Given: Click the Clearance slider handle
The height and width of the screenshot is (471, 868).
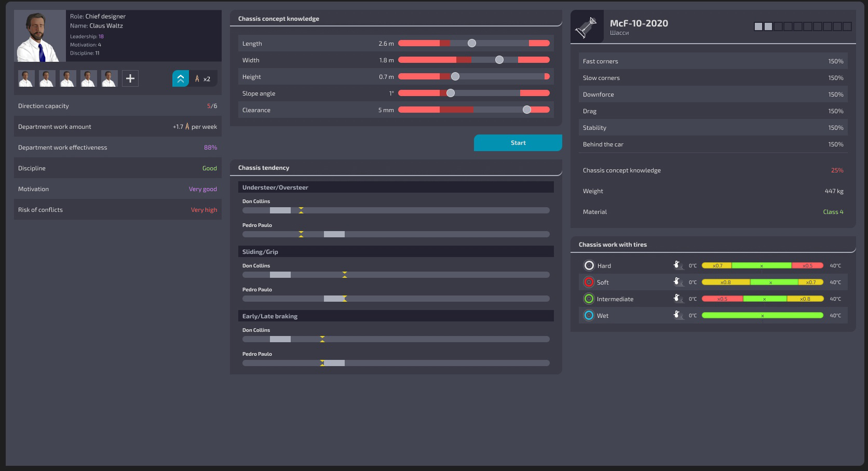Looking at the screenshot, I should pyautogui.click(x=527, y=110).
